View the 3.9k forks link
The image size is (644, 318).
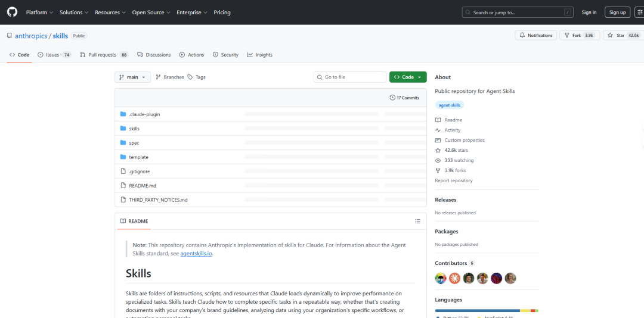pyautogui.click(x=451, y=170)
